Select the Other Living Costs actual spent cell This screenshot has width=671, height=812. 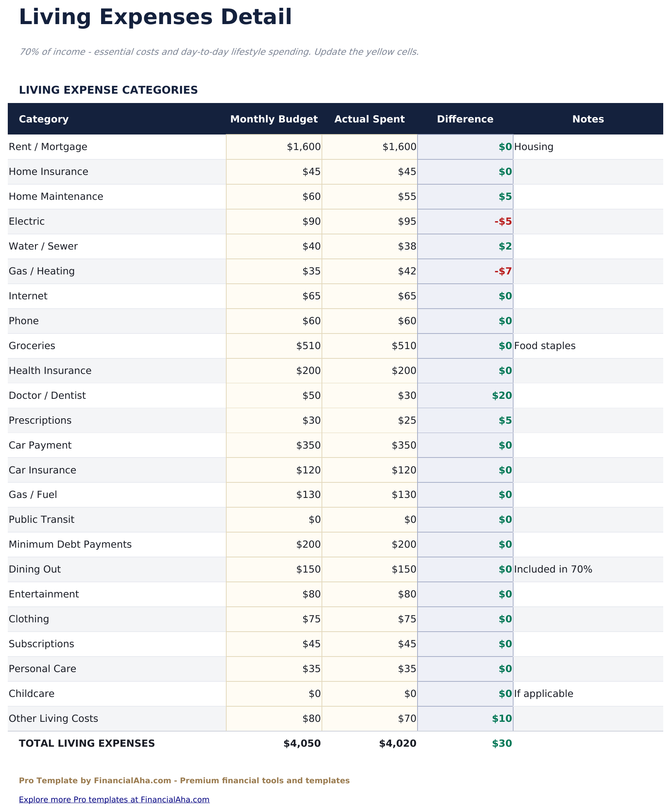369,719
